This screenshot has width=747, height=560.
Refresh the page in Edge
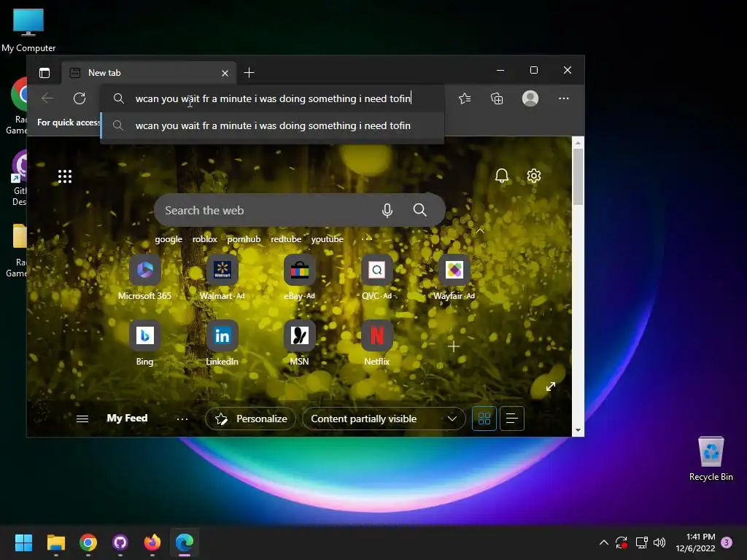80,98
